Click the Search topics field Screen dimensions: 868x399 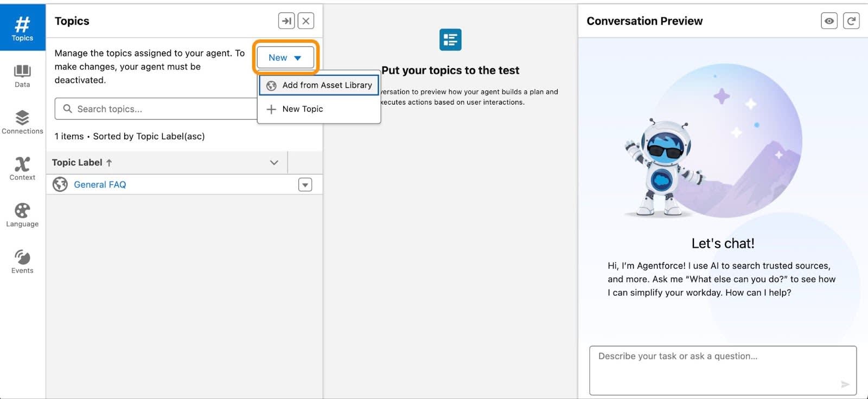pos(156,109)
